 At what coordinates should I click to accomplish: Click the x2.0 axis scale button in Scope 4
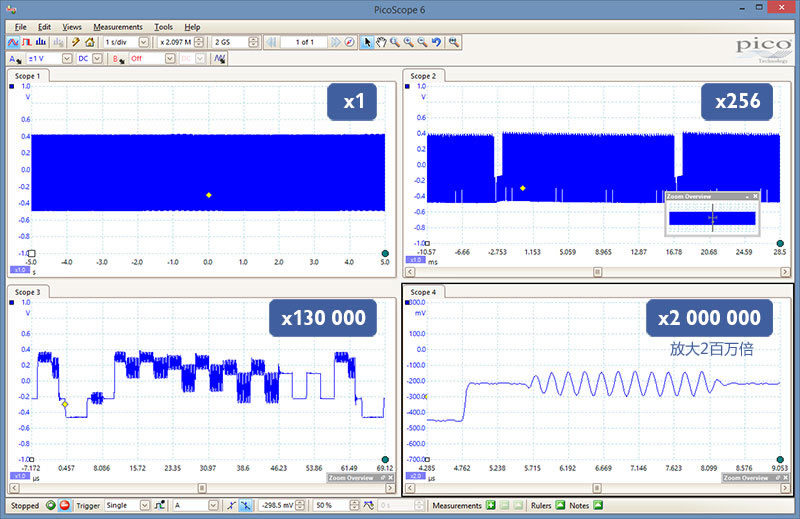(415, 476)
